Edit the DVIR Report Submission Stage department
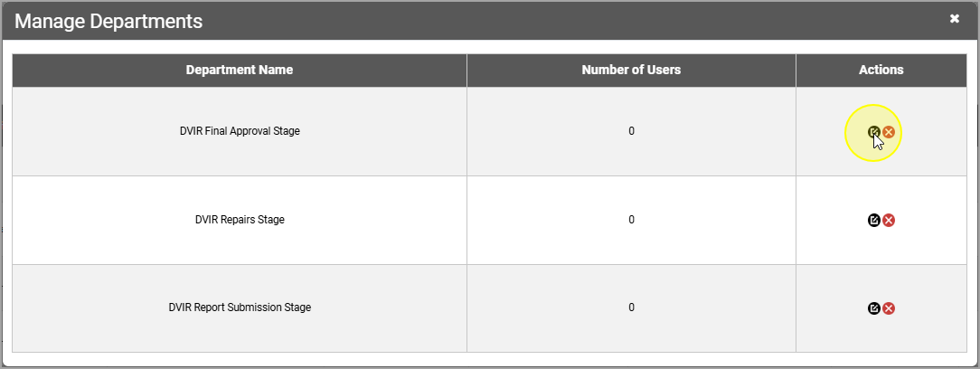 point(873,308)
